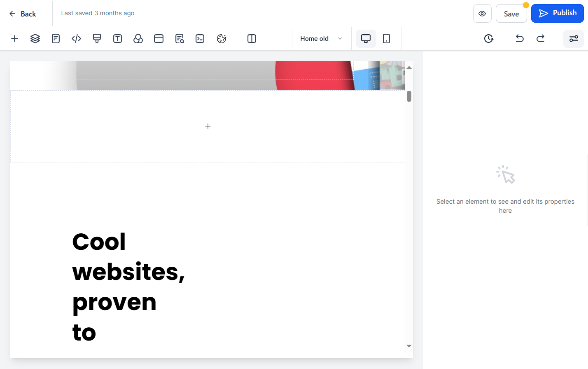
Task: Switch to desktop preview mode
Action: [366, 39]
